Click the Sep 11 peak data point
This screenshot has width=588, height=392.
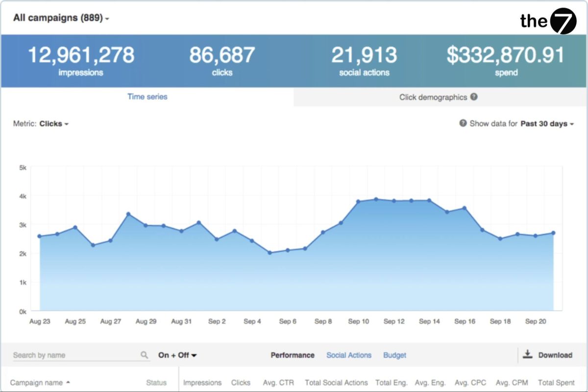(x=376, y=199)
